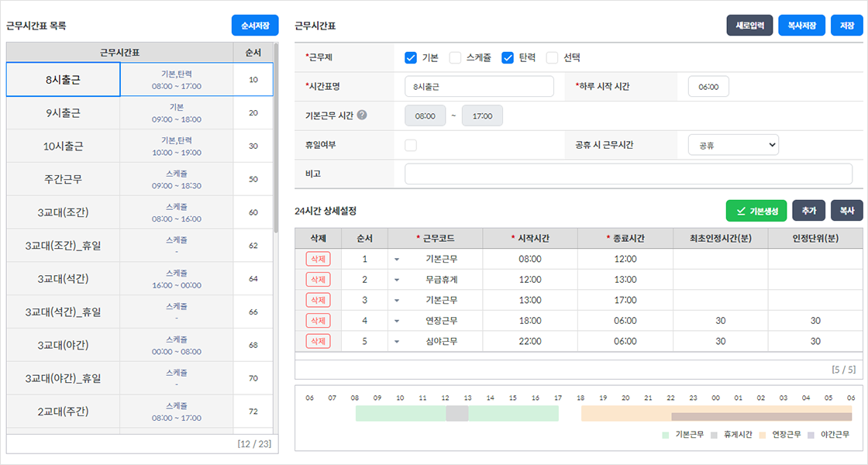
Task: Select the 3교대(석간) timetable row
Action: [x=140, y=279]
